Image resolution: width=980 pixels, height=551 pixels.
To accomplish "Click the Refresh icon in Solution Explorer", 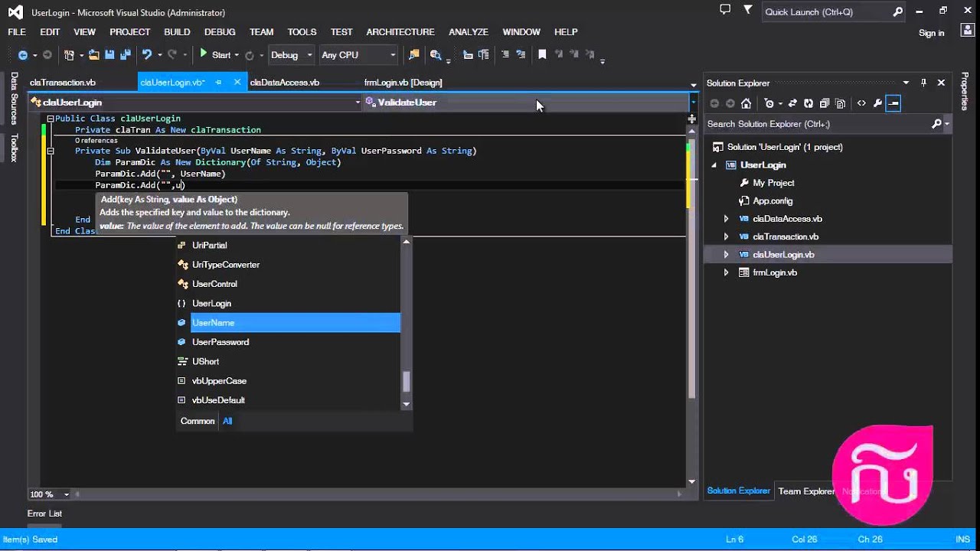I will [x=808, y=103].
